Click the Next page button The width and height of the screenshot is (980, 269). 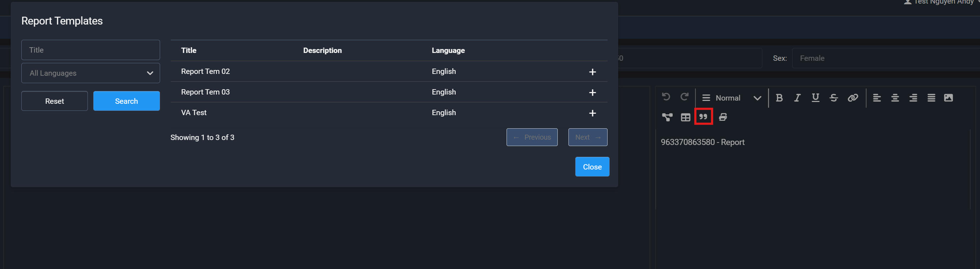(x=587, y=137)
